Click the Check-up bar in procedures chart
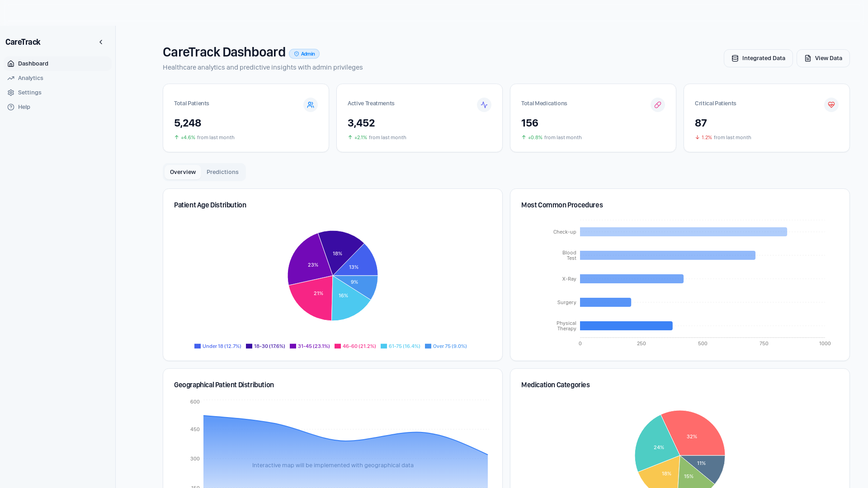 point(684,232)
